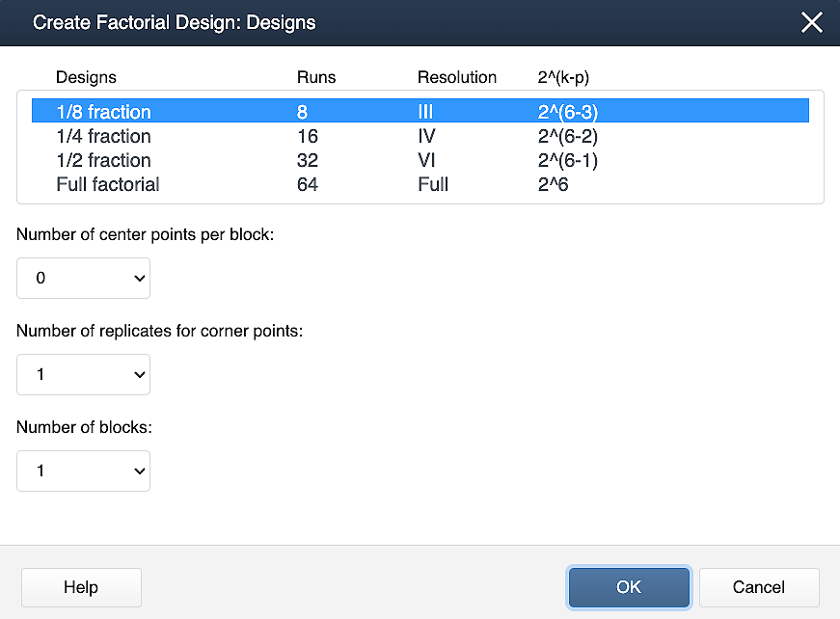Open Help for this dialog
Viewport: 840px width, 619px height.
[x=81, y=587]
